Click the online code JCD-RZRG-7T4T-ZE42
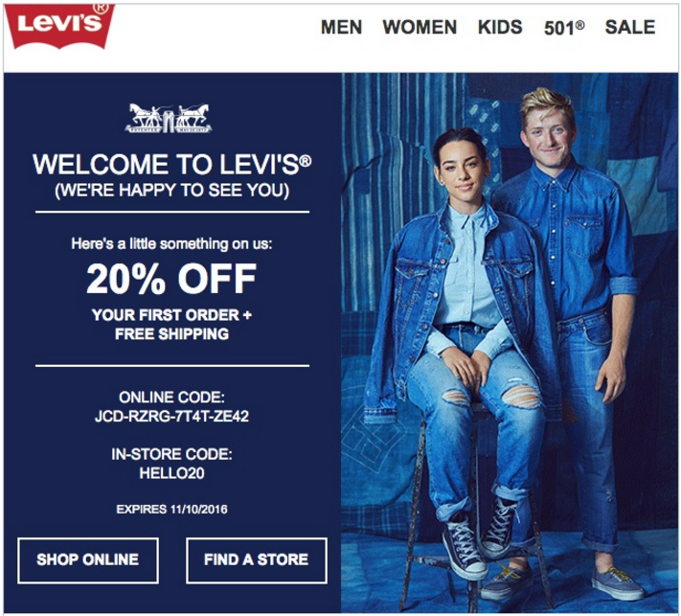 pos(172,416)
